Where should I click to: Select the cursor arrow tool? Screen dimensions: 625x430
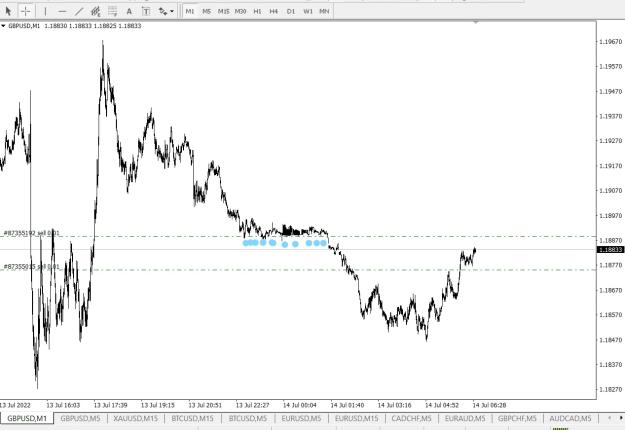[8, 11]
